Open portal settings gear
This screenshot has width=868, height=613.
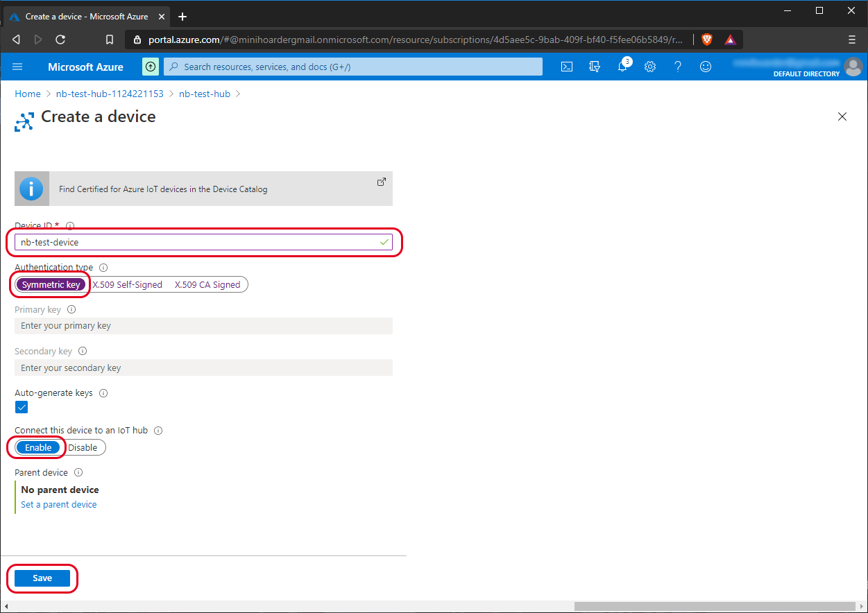coord(650,67)
